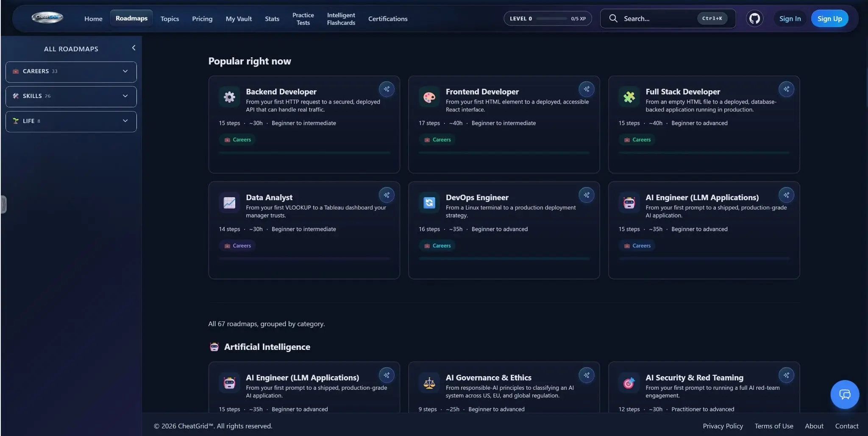Open Intelligent Flashcards

click(x=341, y=19)
